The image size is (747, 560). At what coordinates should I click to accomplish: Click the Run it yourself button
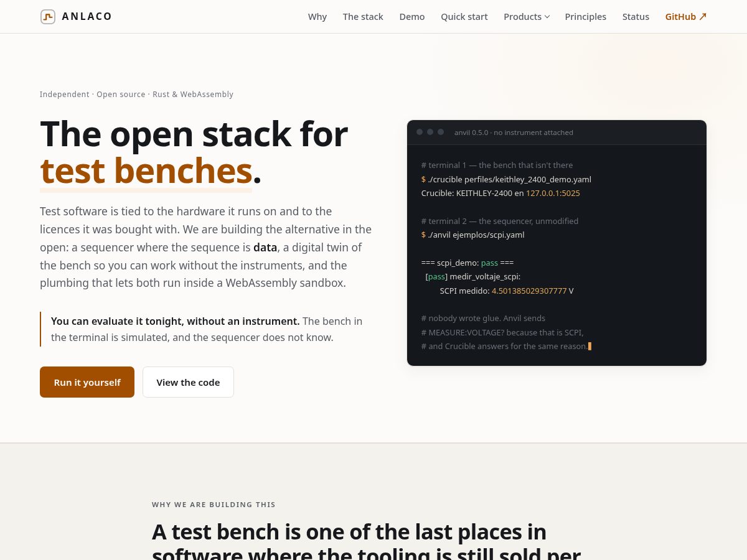point(87,382)
